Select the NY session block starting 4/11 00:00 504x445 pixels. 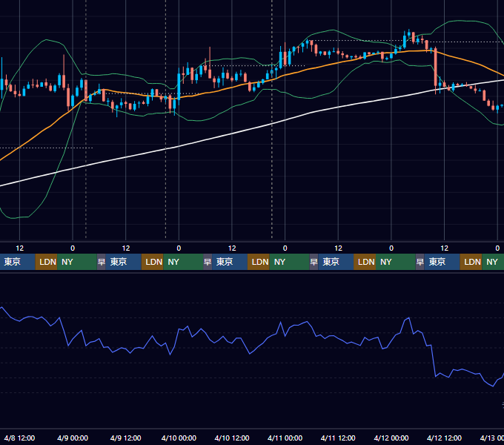[x=289, y=262]
